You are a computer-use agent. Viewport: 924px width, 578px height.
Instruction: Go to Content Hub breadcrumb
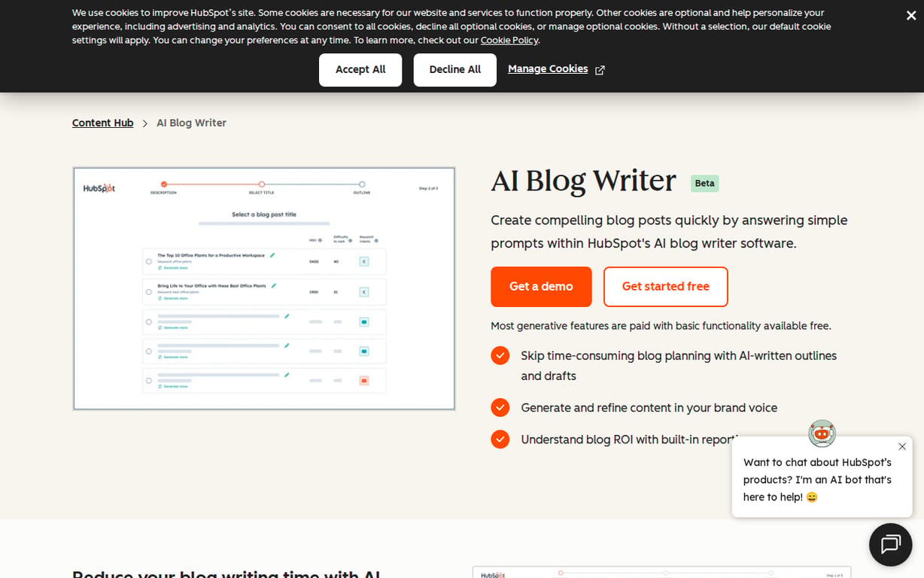click(x=103, y=123)
